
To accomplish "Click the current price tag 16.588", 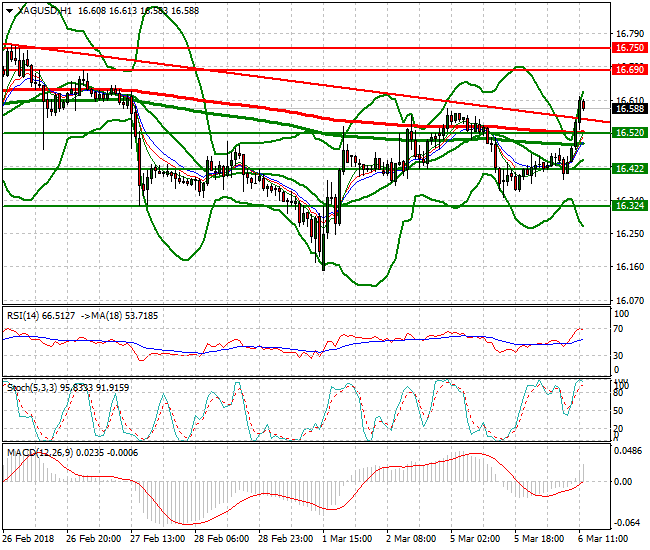I will [x=629, y=108].
